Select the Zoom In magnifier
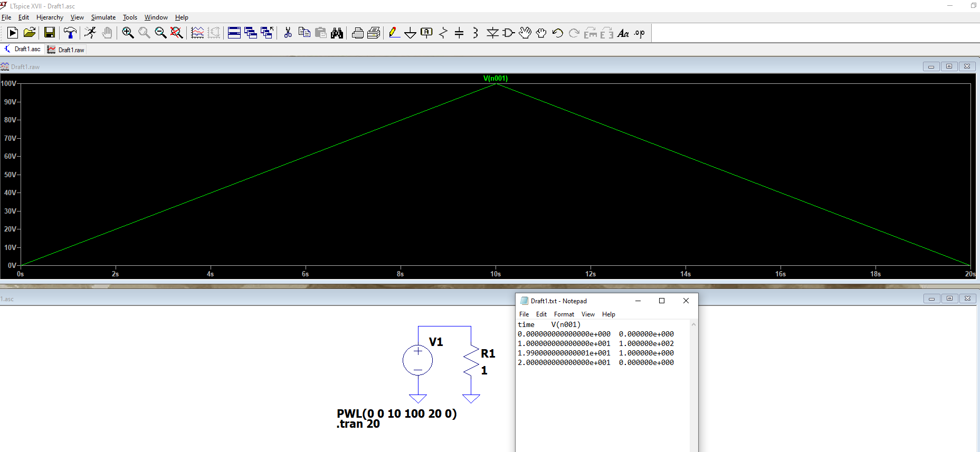Image resolution: width=980 pixels, height=452 pixels. (128, 33)
